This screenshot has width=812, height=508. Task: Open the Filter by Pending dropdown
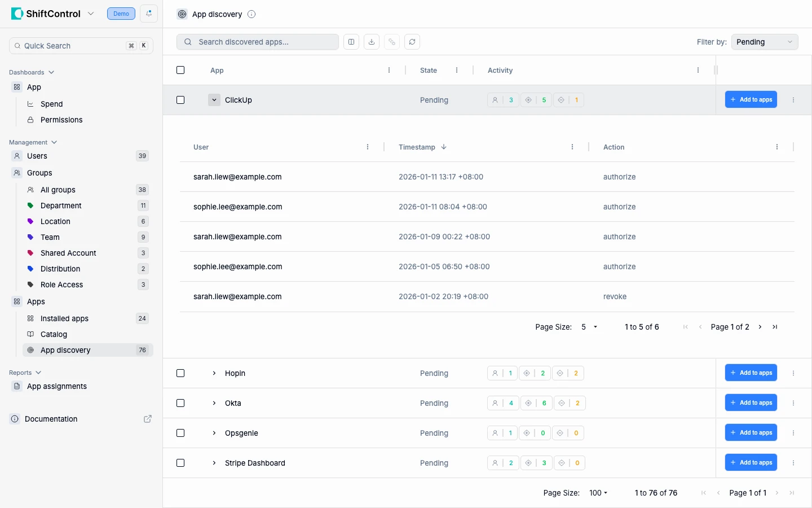[764, 42]
